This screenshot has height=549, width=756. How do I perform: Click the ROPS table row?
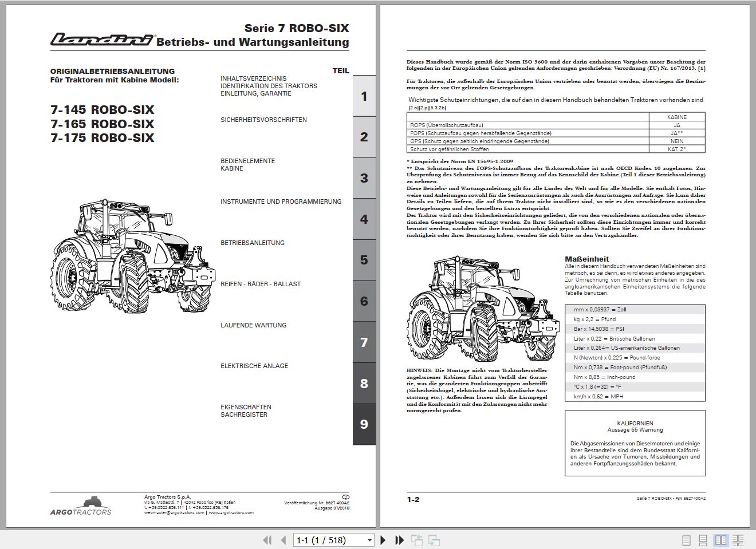pyautogui.click(x=556, y=125)
